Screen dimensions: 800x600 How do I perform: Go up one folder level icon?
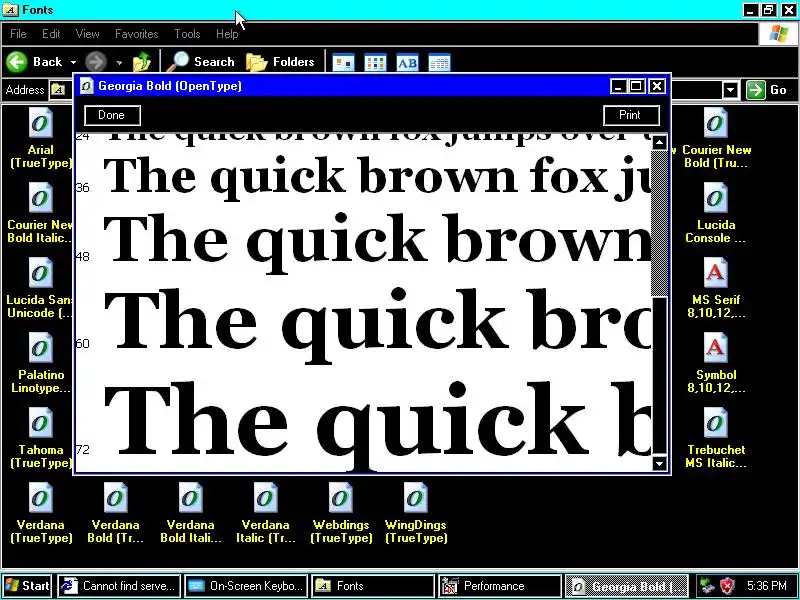[142, 62]
